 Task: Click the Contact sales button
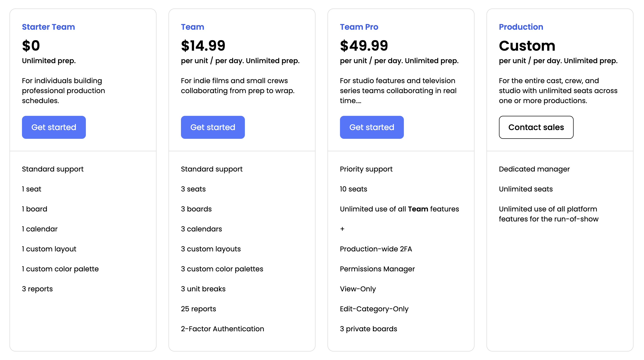point(536,127)
